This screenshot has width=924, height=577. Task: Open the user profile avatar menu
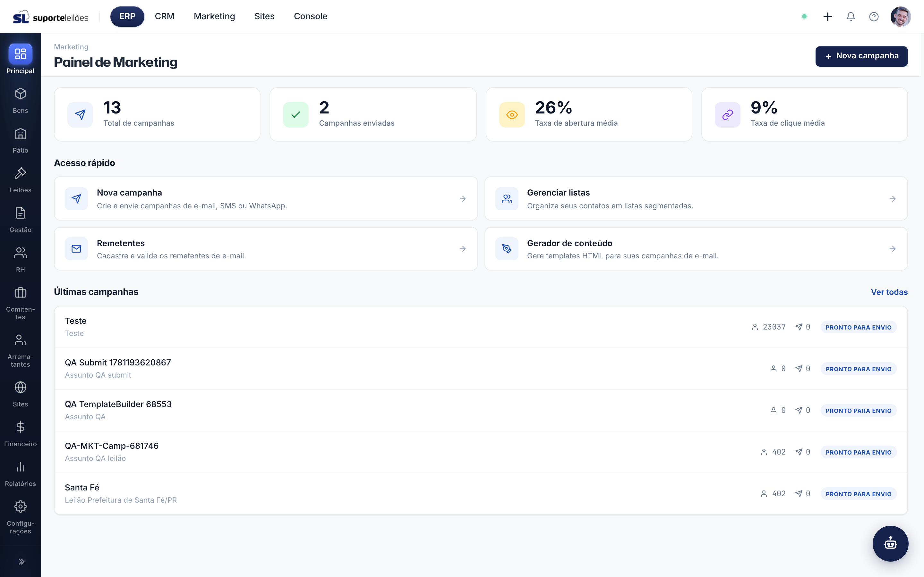point(900,16)
